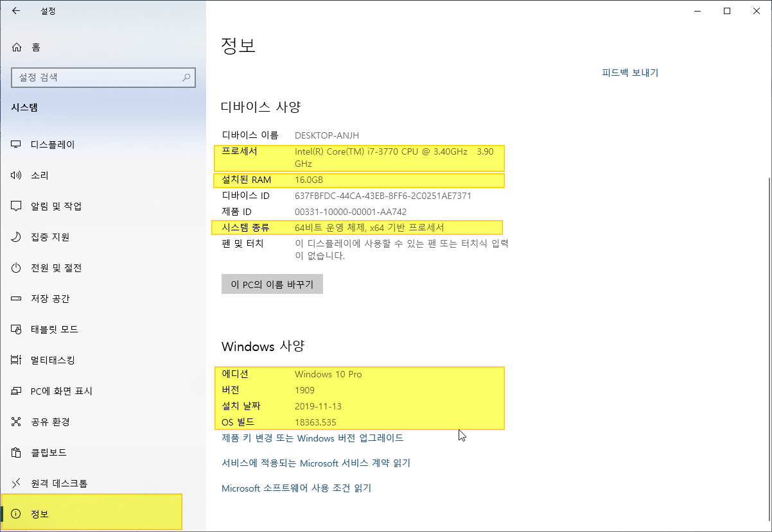This screenshot has height=532, width=772.
Task: Select 멀티태스킹 in sidebar
Action: 103,360
